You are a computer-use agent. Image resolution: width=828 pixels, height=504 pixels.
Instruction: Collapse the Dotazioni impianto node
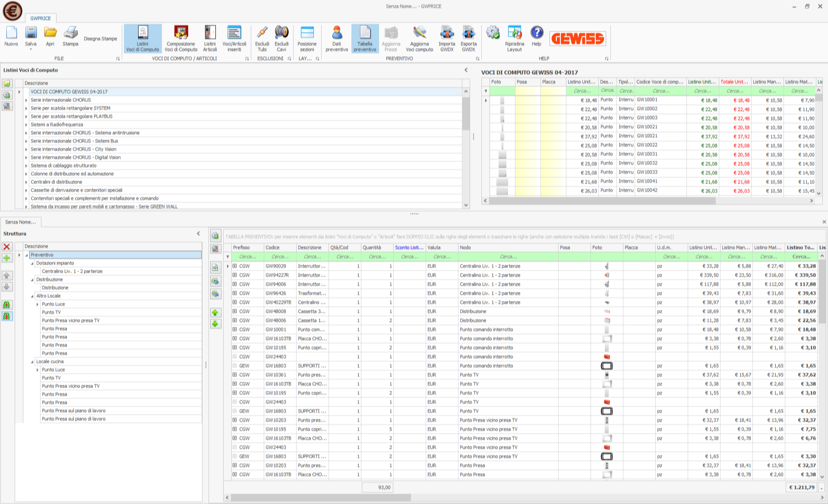click(32, 263)
